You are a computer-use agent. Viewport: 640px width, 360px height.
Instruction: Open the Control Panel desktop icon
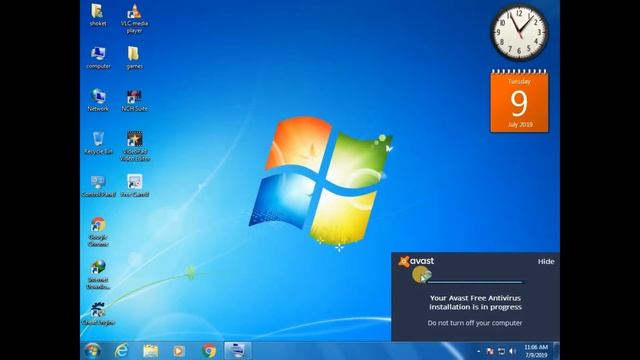pos(98,186)
